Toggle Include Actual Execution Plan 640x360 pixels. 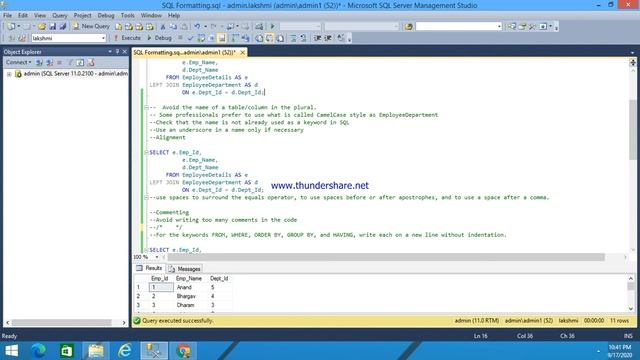pyautogui.click(x=235, y=38)
